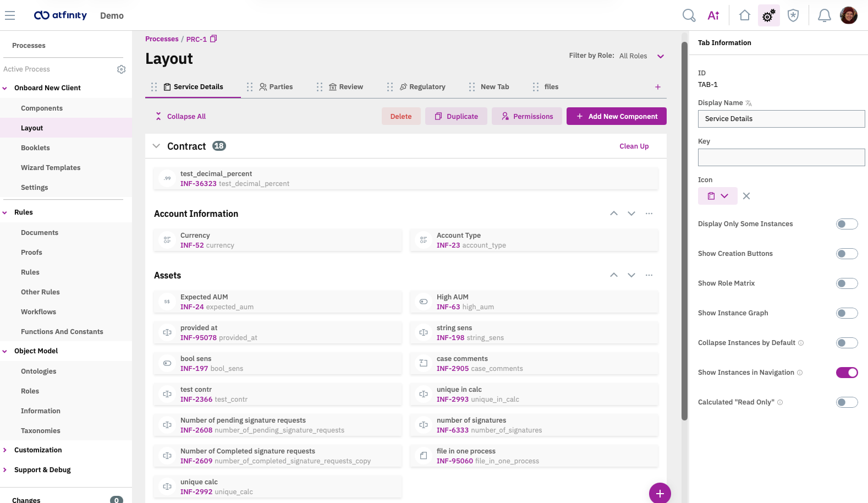Screen dimensions: 868x503
Task: Switch to the Review tab
Action: point(346,87)
